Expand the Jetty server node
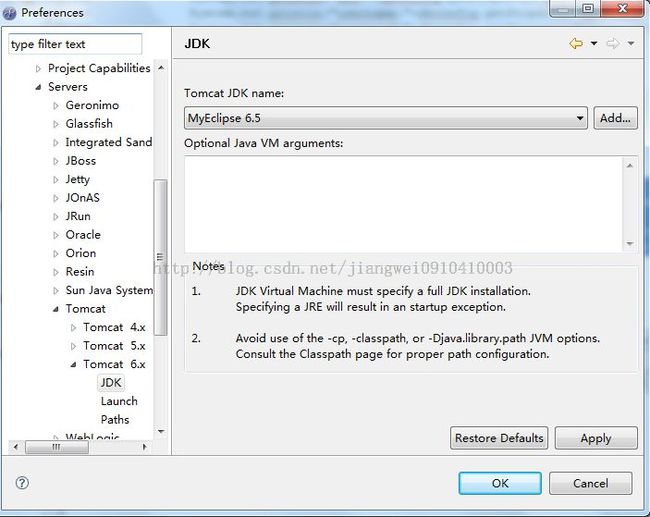Screen dimensions: 650x517 point(56,180)
